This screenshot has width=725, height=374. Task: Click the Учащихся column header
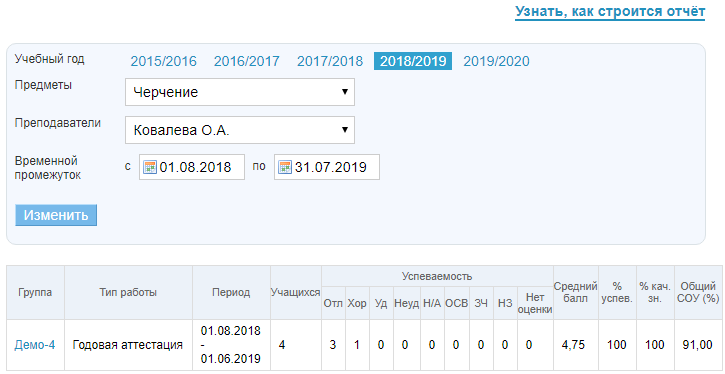(296, 292)
